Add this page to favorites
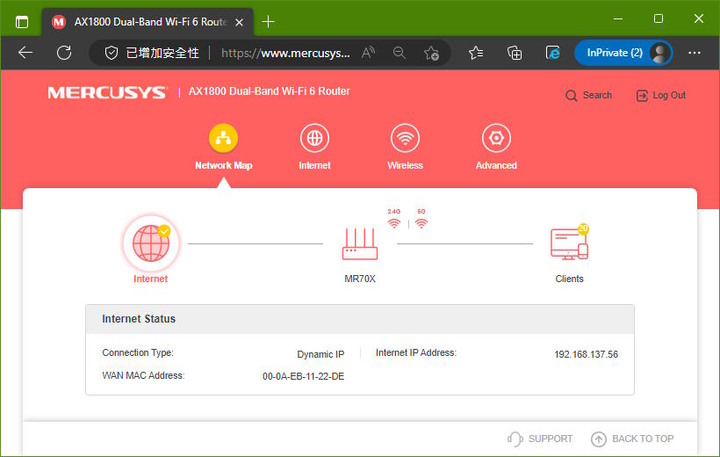 point(431,53)
